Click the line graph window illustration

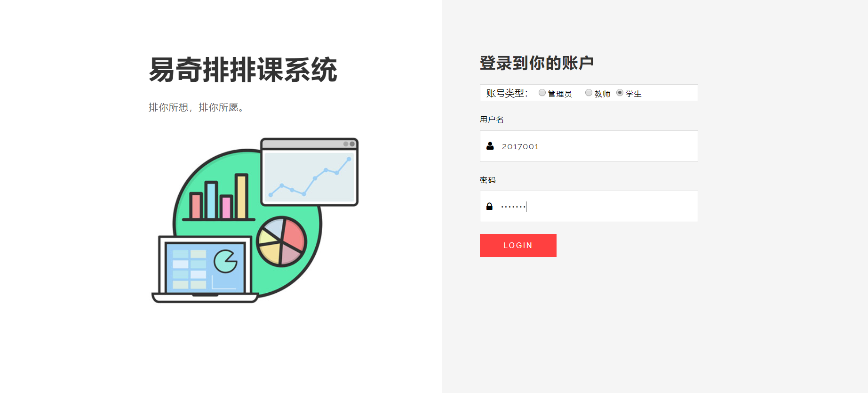[310, 172]
